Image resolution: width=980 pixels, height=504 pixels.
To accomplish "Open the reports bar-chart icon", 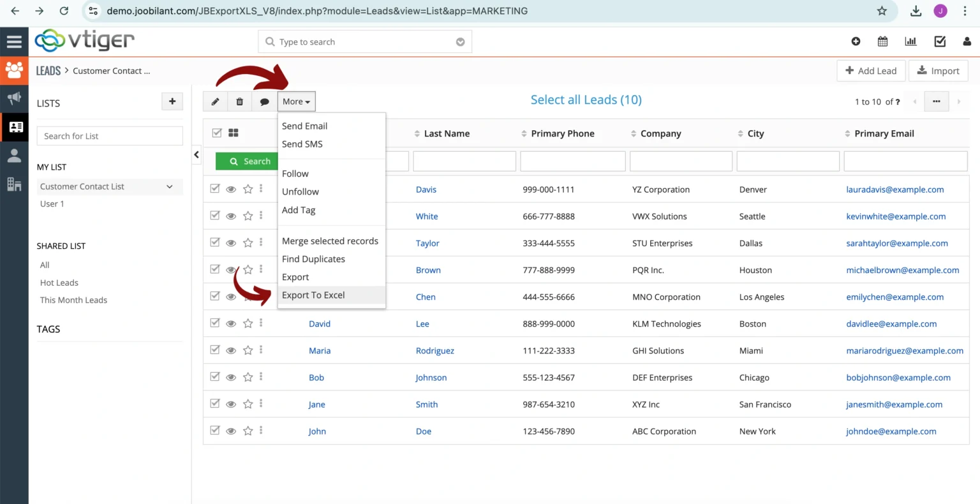I will pyautogui.click(x=910, y=41).
